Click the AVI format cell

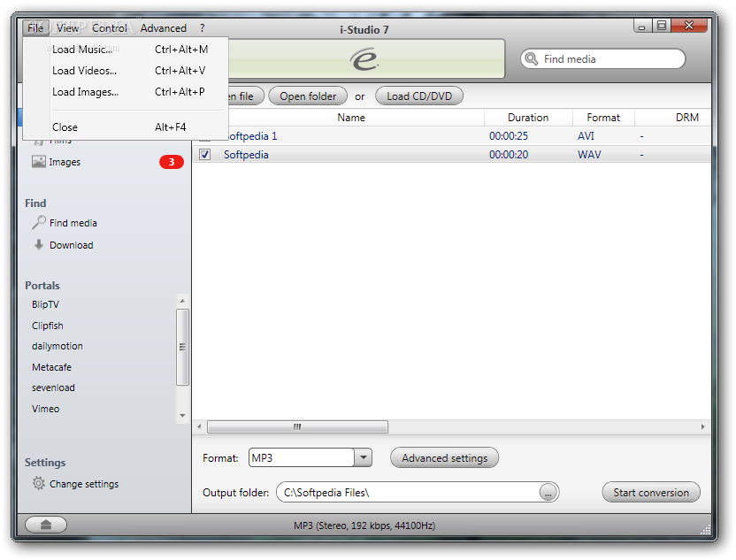(x=586, y=136)
